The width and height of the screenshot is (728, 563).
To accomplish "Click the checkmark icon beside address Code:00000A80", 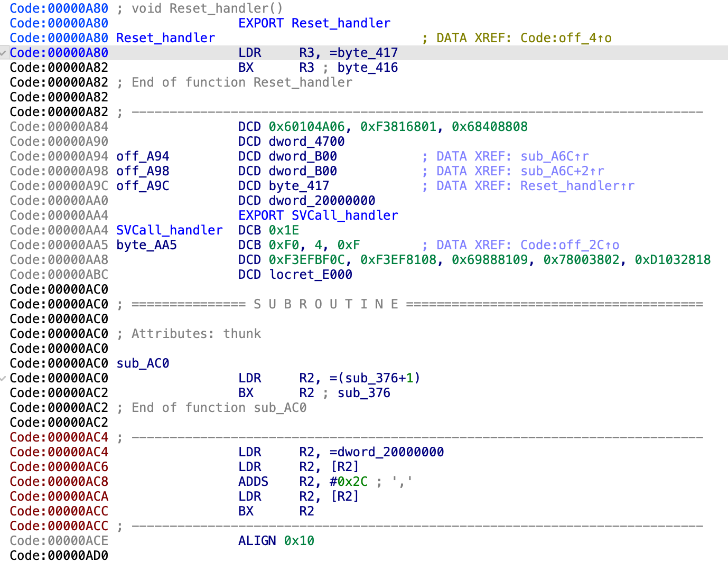I will pyautogui.click(x=4, y=52).
